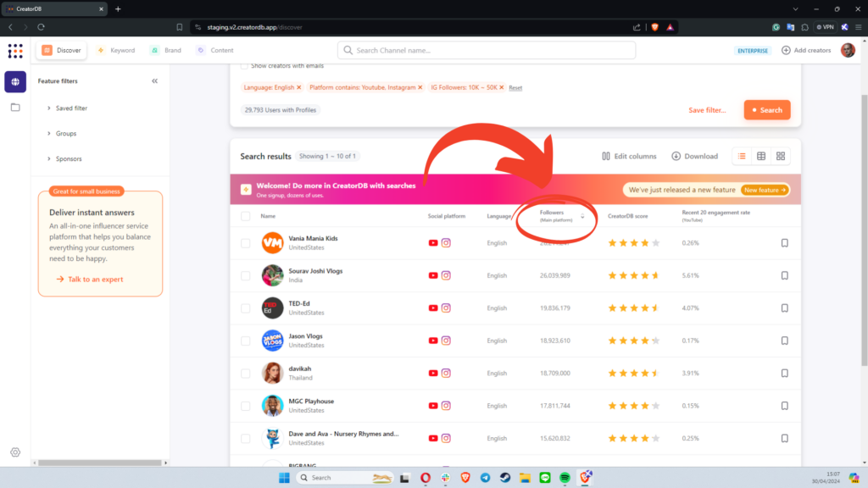The image size is (868, 488).
Task: Open the Content tab
Action: (215, 50)
